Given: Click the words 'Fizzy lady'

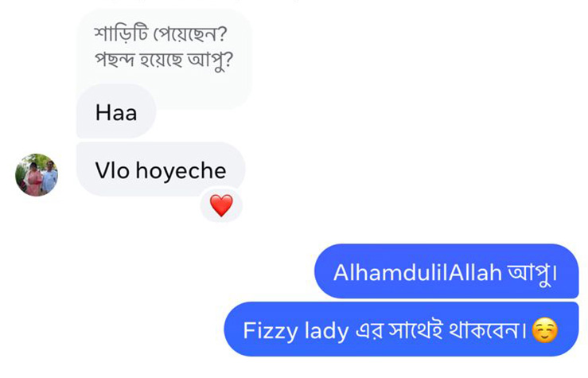Looking at the screenshot, I should coord(296,331).
